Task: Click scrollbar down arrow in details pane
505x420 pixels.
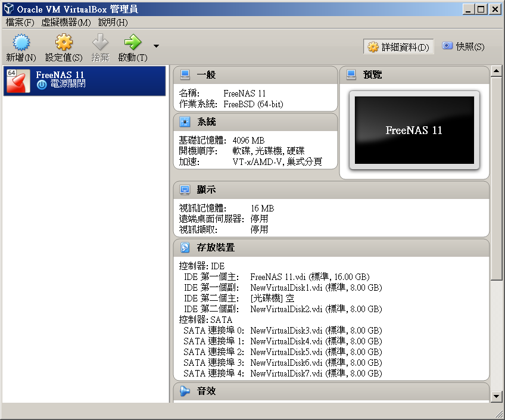Action: click(x=496, y=397)
